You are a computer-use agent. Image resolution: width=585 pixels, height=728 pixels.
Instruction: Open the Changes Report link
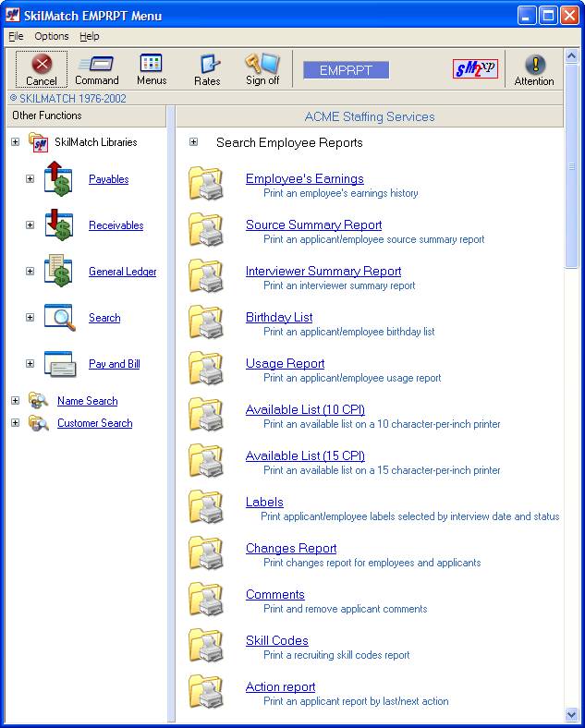291,549
